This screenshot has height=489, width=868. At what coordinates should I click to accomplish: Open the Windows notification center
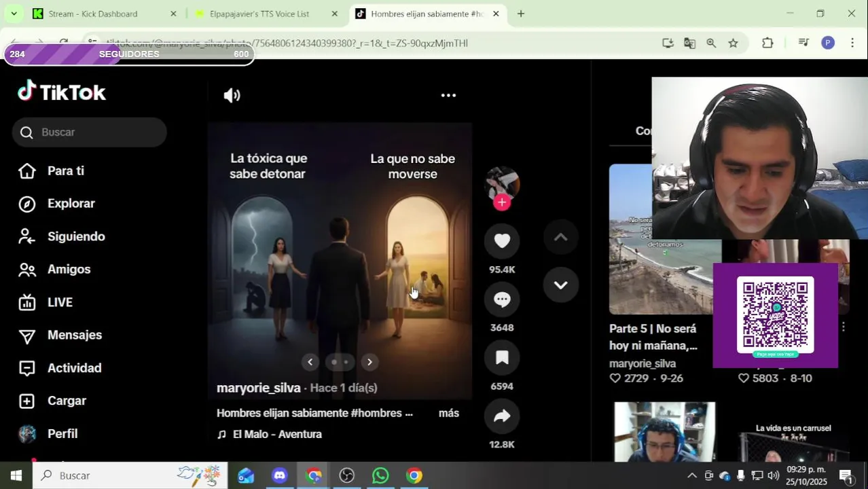[x=846, y=475]
